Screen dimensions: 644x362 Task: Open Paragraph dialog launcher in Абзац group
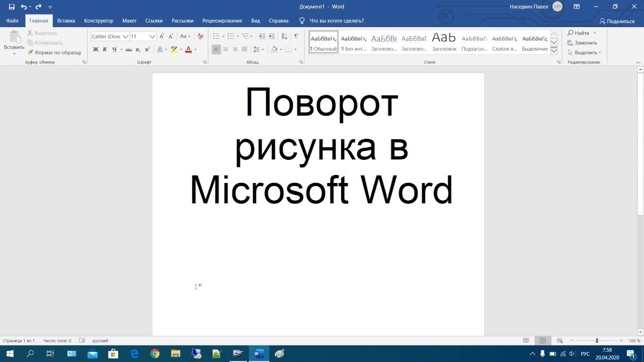click(x=301, y=62)
